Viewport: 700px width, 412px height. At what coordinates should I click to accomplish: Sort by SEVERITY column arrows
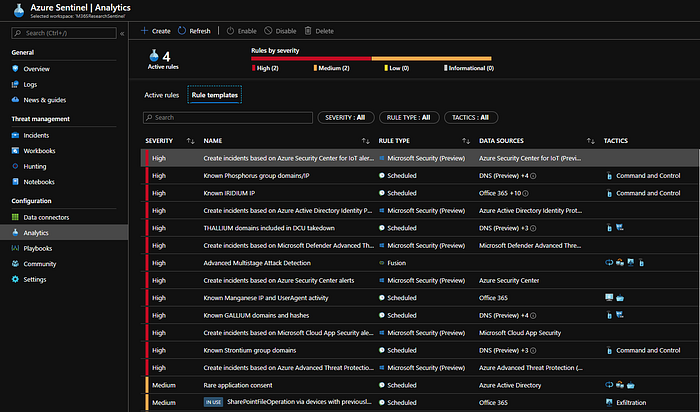point(191,141)
